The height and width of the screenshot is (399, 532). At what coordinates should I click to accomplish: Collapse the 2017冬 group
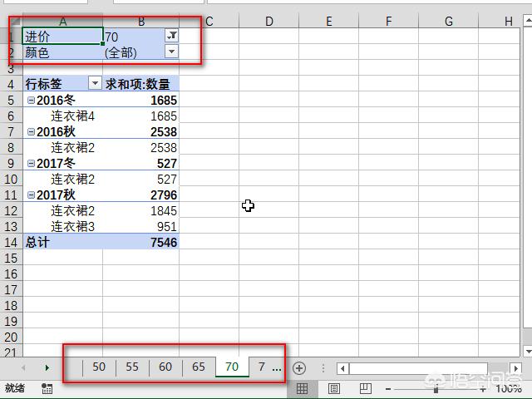click(x=31, y=163)
